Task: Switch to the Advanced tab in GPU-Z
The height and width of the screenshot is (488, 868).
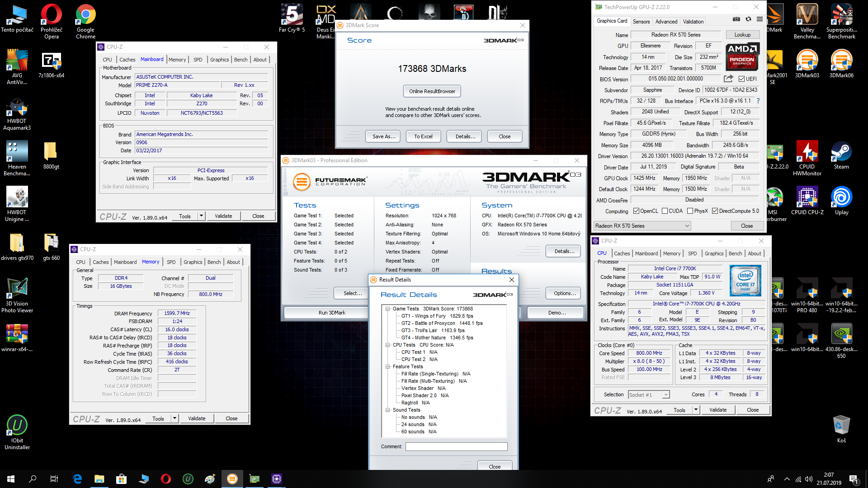Action: pos(666,22)
